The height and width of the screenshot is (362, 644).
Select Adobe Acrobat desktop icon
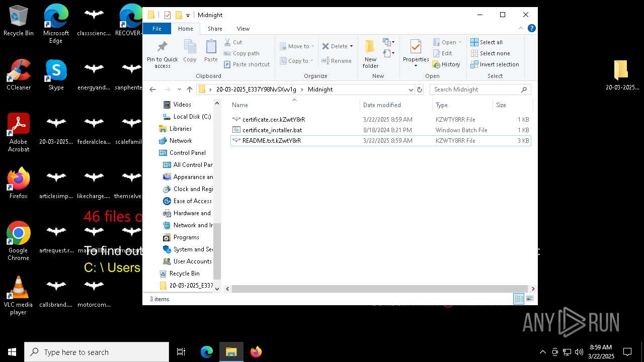[19, 132]
